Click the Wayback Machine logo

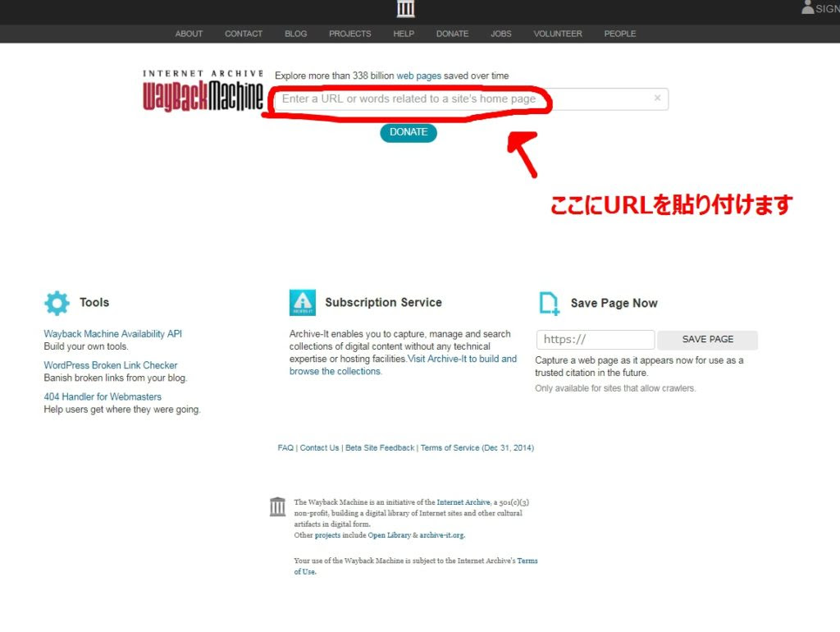pyautogui.click(x=203, y=90)
